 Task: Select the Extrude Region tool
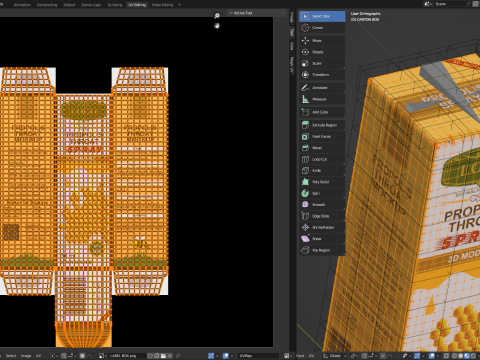[322, 125]
